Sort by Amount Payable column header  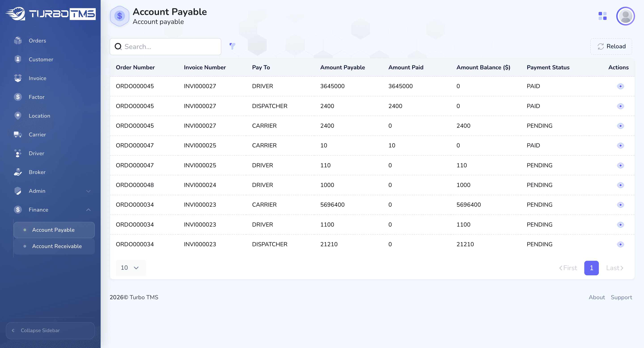click(343, 67)
